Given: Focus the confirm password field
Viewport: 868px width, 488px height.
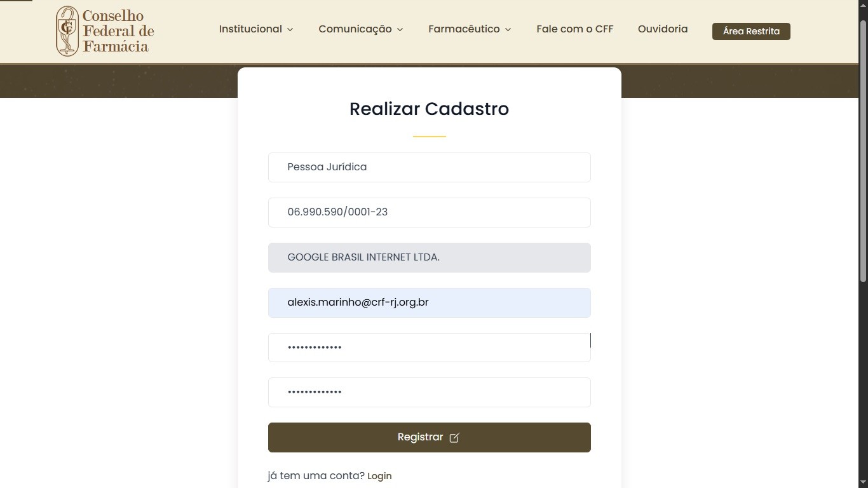Looking at the screenshot, I should coord(429,392).
